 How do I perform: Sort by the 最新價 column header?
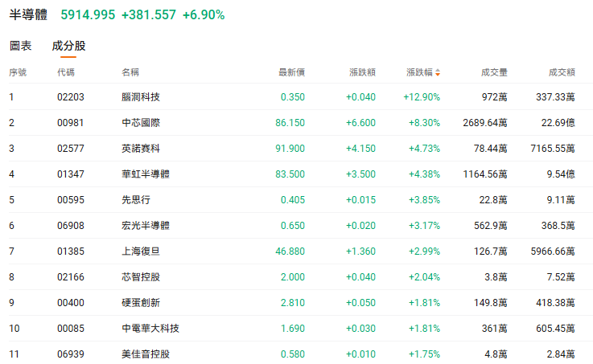pyautogui.click(x=290, y=72)
